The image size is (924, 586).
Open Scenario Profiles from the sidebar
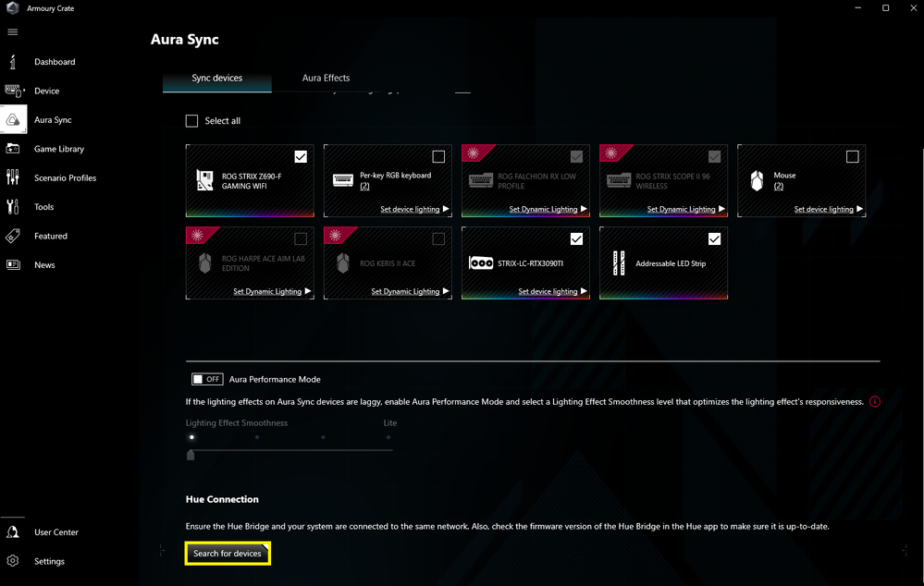pos(65,177)
